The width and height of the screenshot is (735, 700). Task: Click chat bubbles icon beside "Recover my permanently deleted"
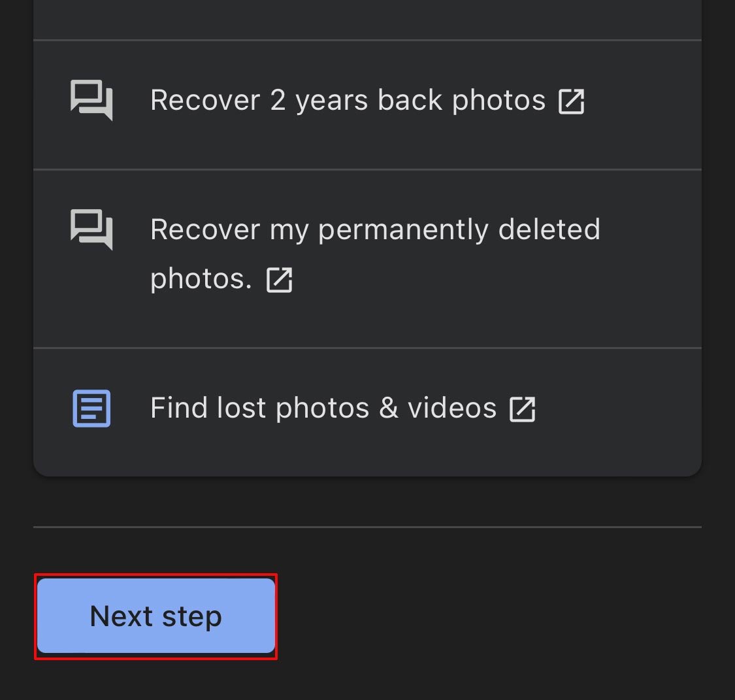pyautogui.click(x=91, y=229)
